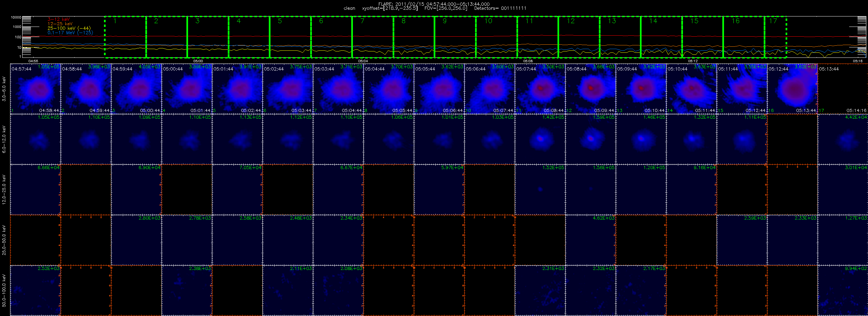Open the 3-6 keV image starting 05:08:44

(590, 89)
